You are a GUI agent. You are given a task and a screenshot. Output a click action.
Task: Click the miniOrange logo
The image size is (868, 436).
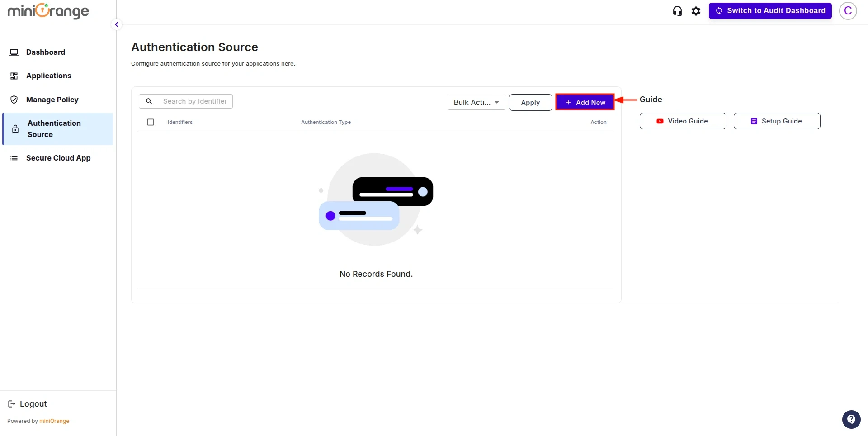pyautogui.click(x=48, y=11)
